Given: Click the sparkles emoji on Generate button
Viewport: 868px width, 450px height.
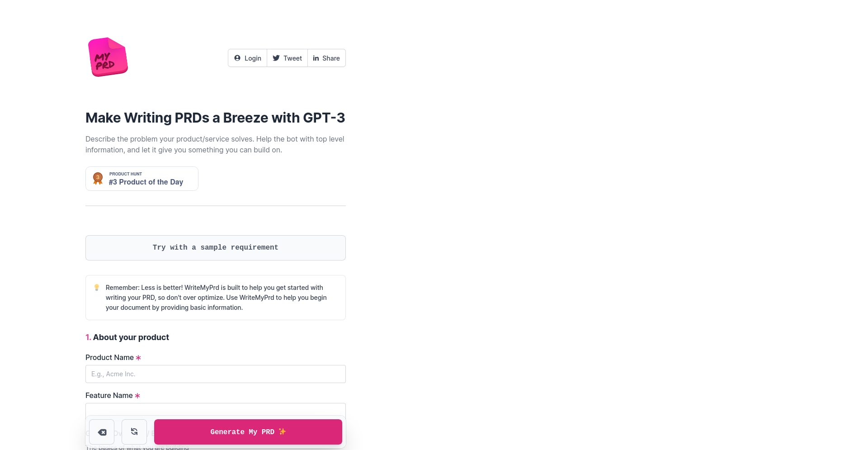Looking at the screenshot, I should pos(282,431).
